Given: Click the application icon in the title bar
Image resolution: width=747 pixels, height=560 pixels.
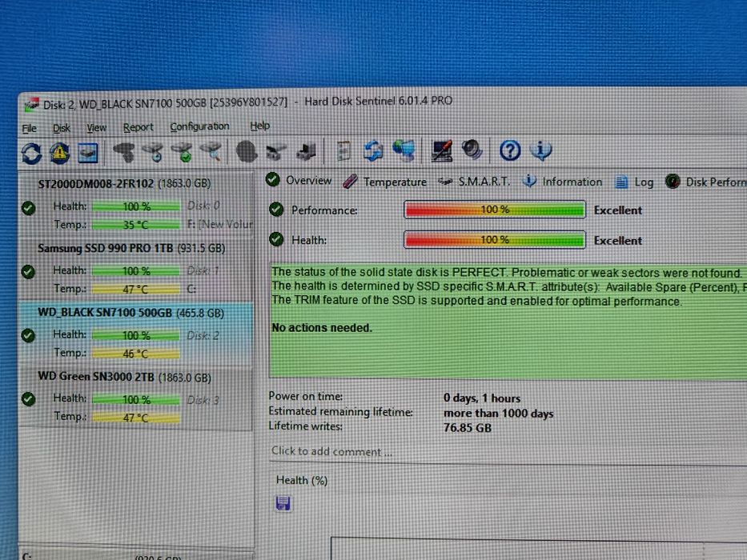Looking at the screenshot, I should [x=32, y=105].
